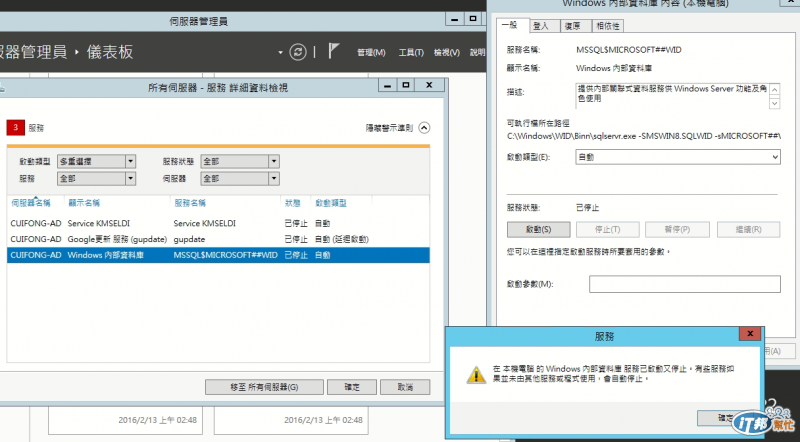Open the 工具(T) menu
The height and width of the screenshot is (442, 800).
(x=411, y=53)
